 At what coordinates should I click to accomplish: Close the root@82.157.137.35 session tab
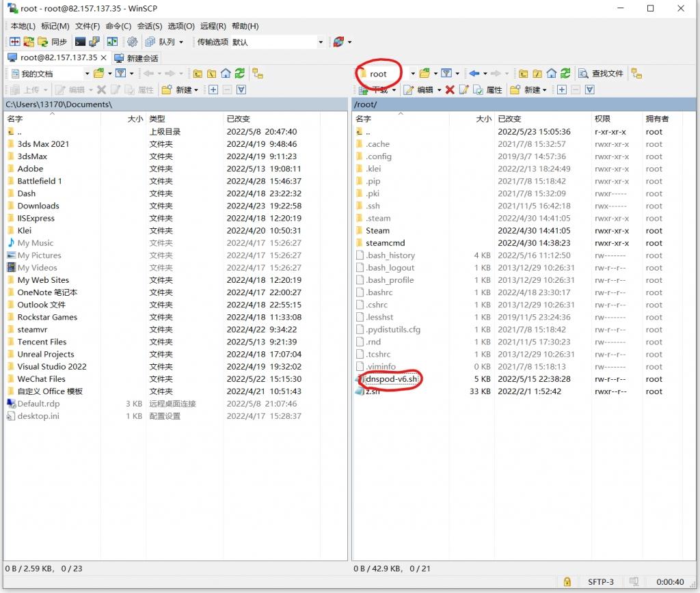point(104,57)
